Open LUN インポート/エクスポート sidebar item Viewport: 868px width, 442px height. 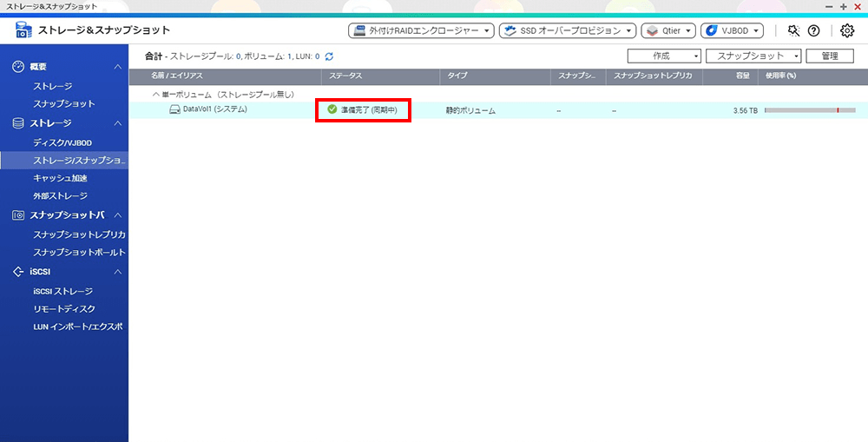[x=78, y=327]
